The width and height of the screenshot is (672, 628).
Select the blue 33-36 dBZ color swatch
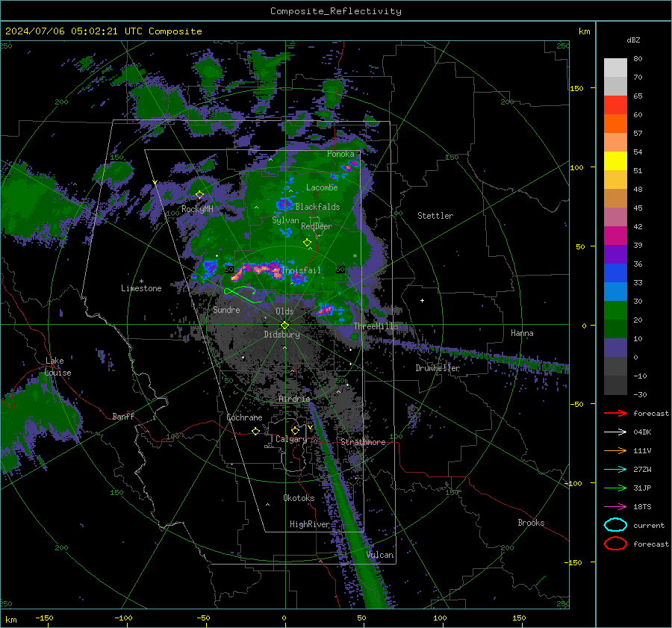click(615, 273)
